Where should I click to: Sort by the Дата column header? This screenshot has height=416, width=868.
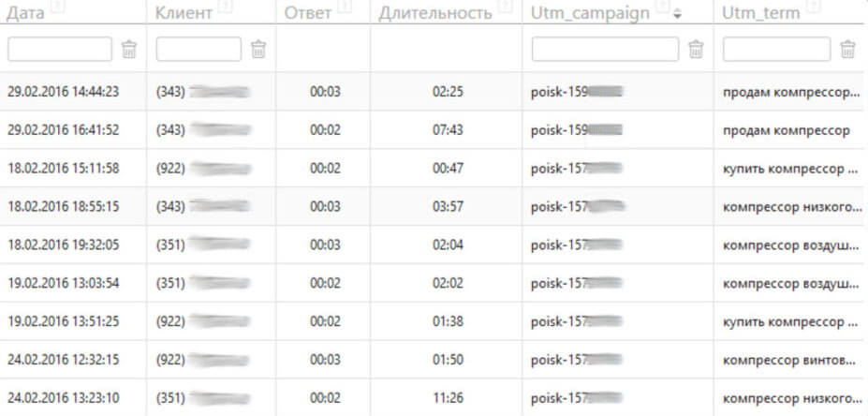(x=25, y=13)
